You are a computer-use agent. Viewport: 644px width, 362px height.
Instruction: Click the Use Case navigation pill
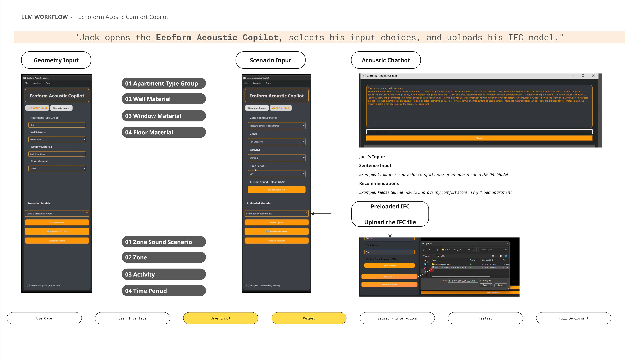(44, 318)
